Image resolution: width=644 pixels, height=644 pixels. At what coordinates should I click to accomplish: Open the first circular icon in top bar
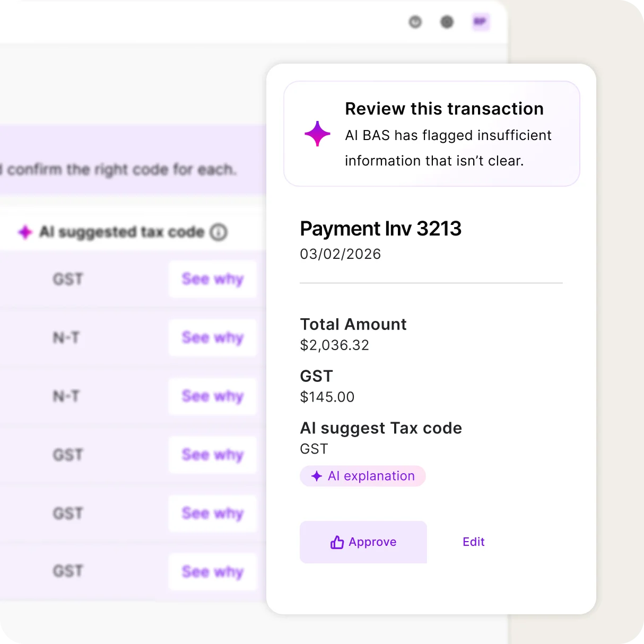[x=415, y=22]
